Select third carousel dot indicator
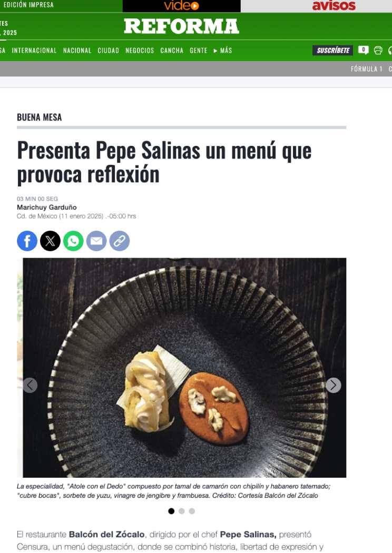Screen dimensions: 392x553 tap(192, 511)
